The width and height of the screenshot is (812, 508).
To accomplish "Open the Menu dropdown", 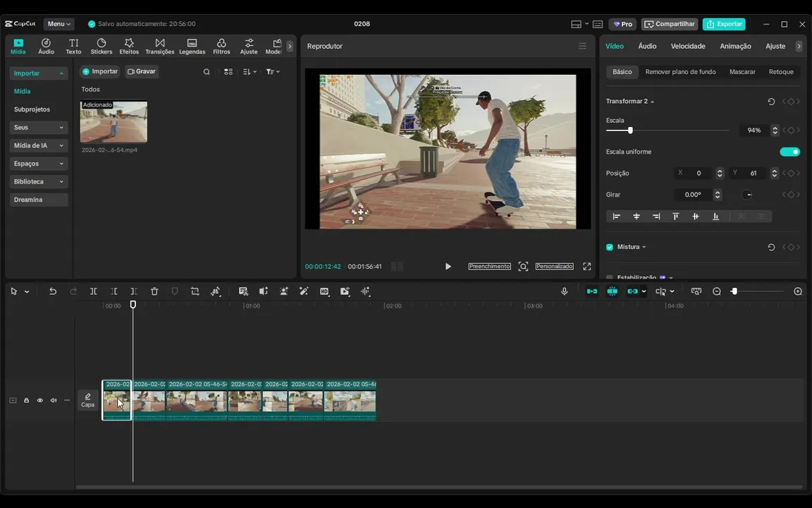I will [60, 24].
